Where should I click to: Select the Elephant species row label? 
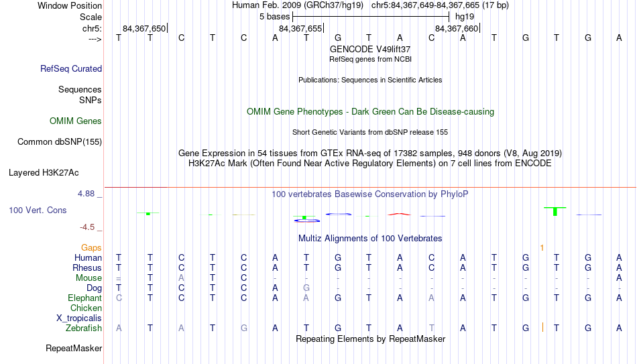click(85, 298)
